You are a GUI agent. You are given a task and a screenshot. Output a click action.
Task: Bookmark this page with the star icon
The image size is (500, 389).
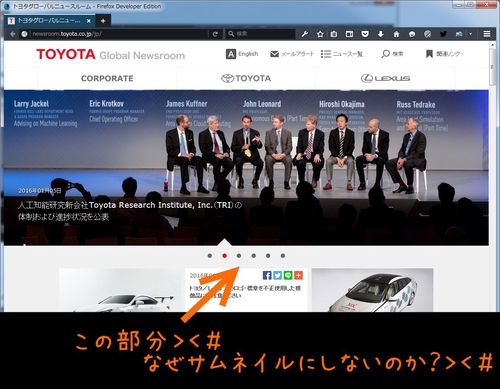320,34
